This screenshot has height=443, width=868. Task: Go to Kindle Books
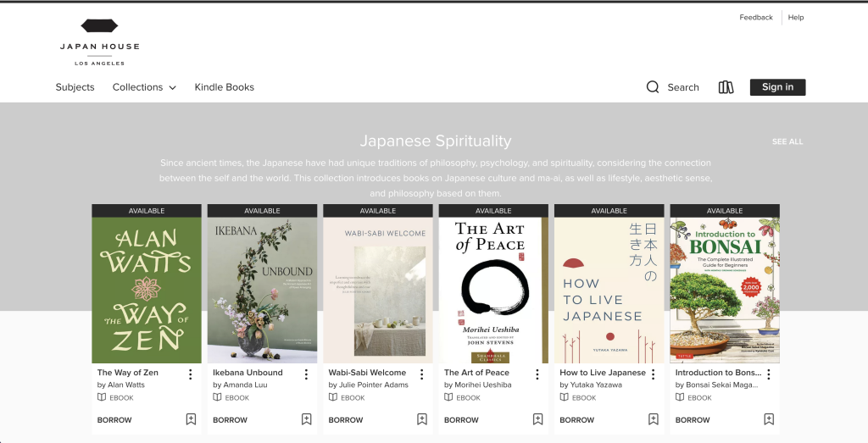coord(224,87)
